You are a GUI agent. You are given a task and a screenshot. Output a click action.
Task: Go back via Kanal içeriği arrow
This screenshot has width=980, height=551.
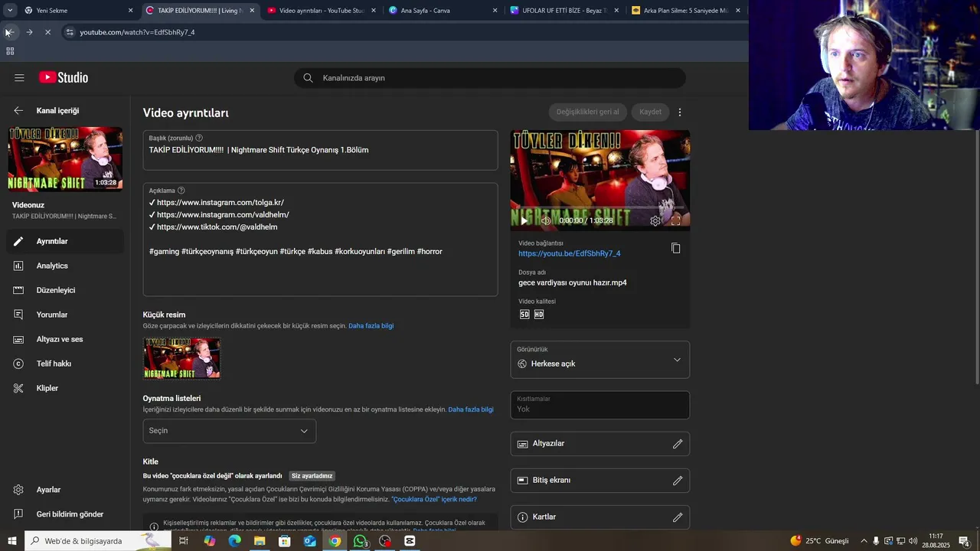coord(18,110)
